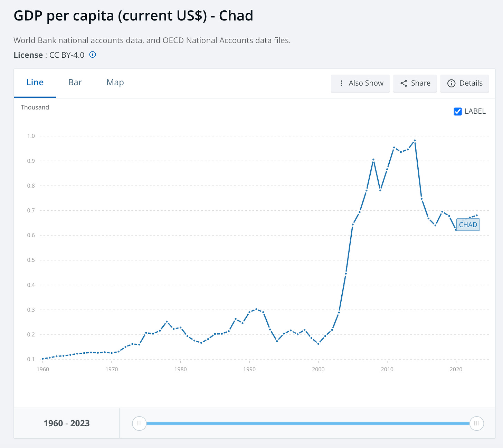Click the license info icon next to CC BY-4.0
The height and width of the screenshot is (448, 503).
tap(92, 55)
